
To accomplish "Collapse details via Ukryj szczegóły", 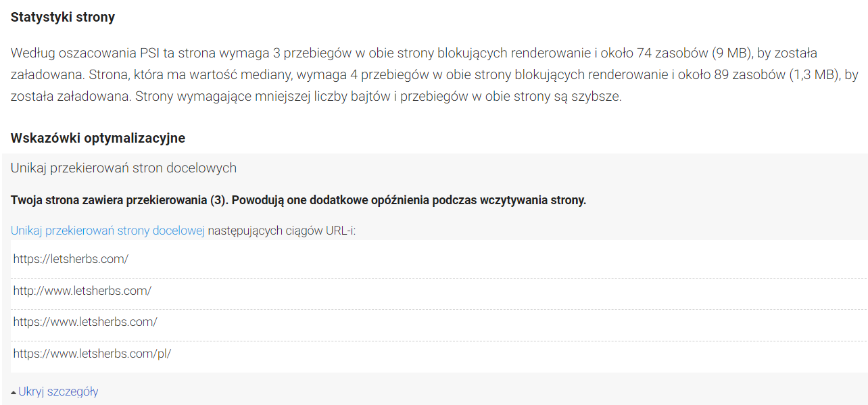I will 58,391.
